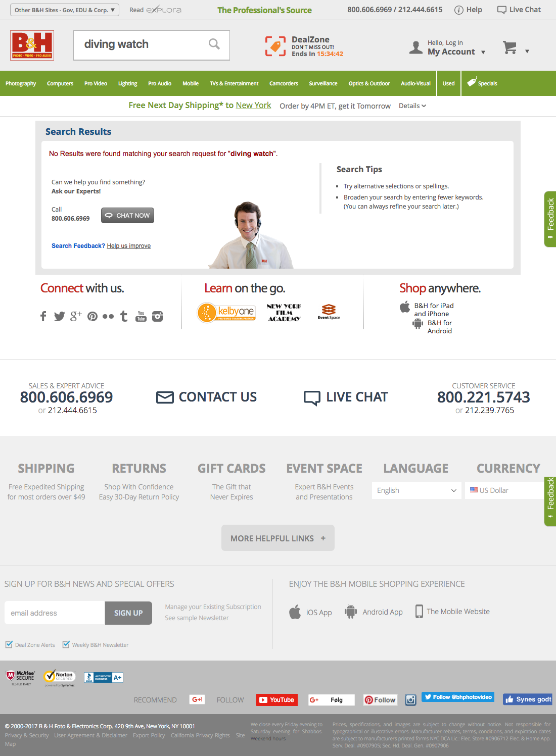Click the email address input field
The height and width of the screenshot is (756, 556).
[55, 613]
